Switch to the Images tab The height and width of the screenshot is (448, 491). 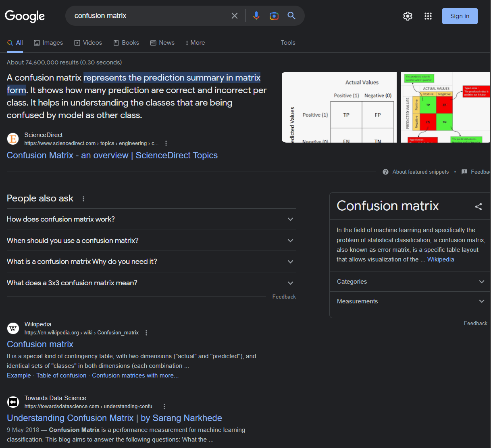pyautogui.click(x=48, y=43)
